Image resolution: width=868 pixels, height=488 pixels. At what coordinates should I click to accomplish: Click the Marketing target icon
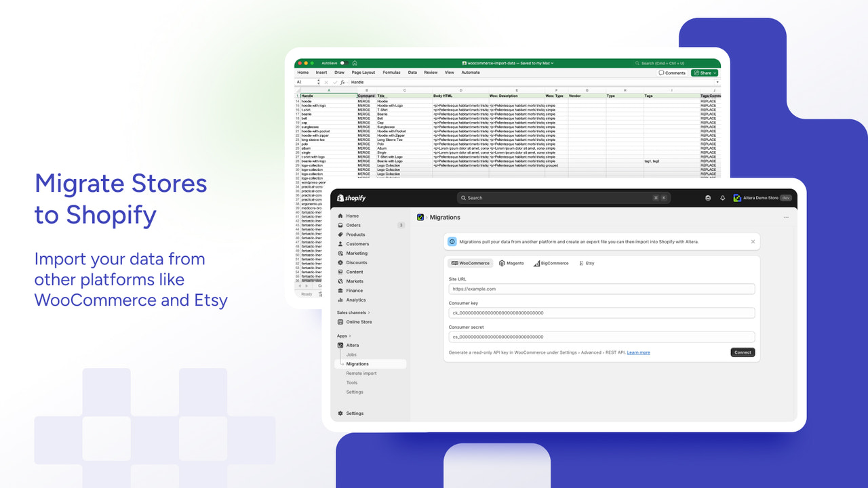(x=340, y=253)
